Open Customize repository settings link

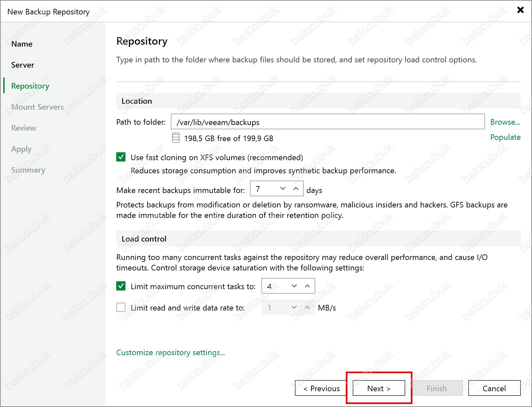170,353
